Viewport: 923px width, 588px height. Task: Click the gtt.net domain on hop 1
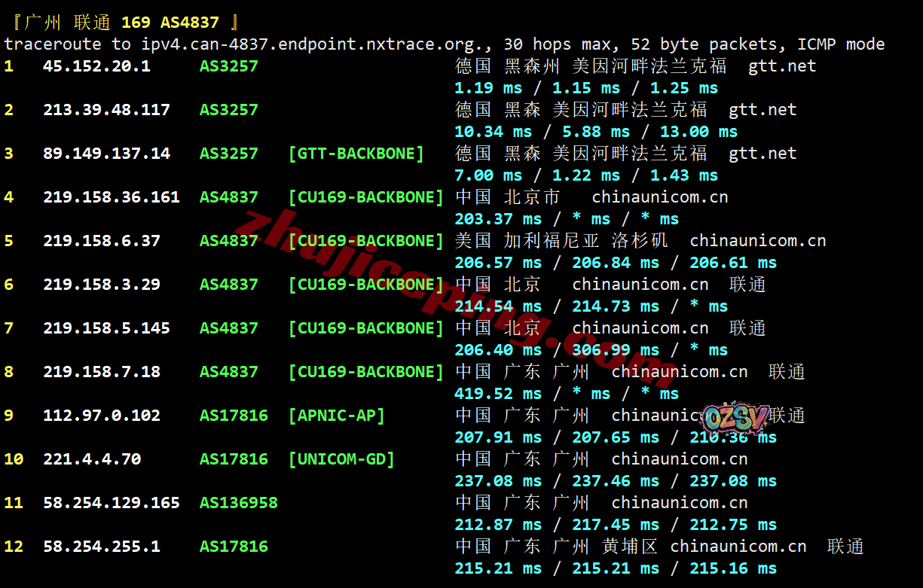[x=782, y=66]
